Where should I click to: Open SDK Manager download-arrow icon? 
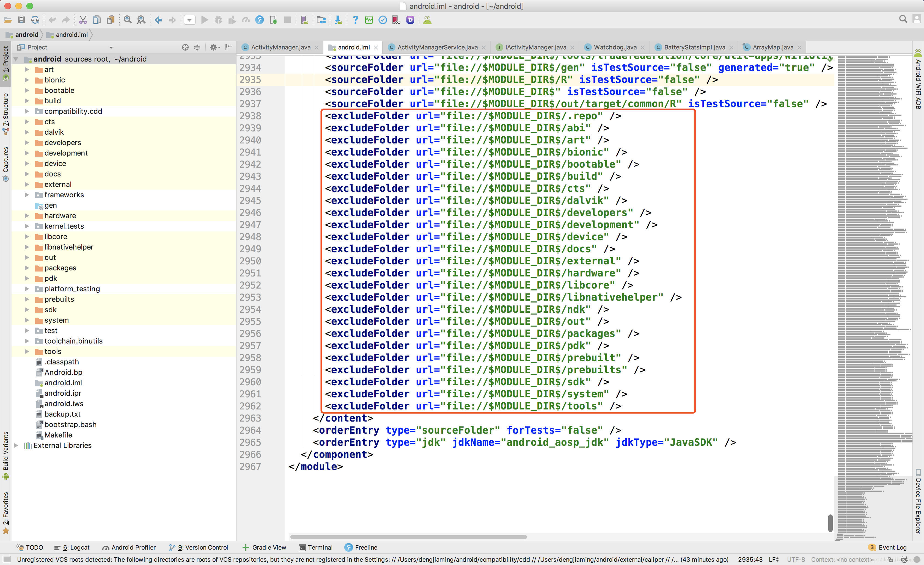(338, 20)
